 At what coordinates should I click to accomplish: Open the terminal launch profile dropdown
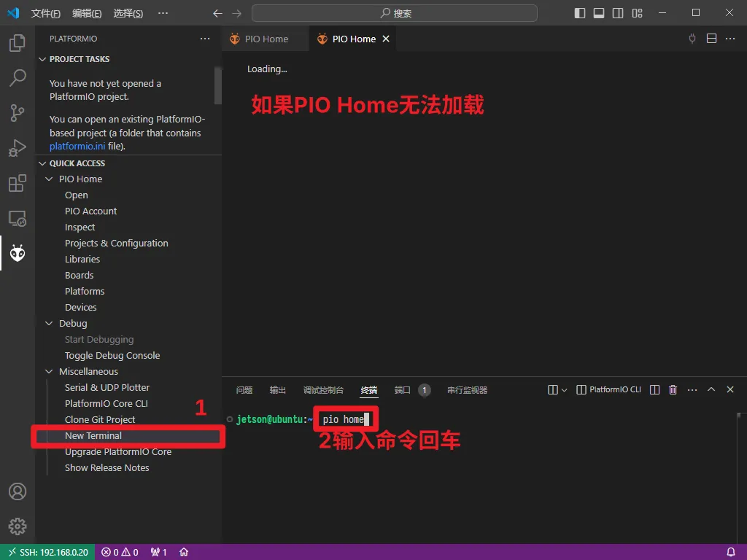click(564, 390)
